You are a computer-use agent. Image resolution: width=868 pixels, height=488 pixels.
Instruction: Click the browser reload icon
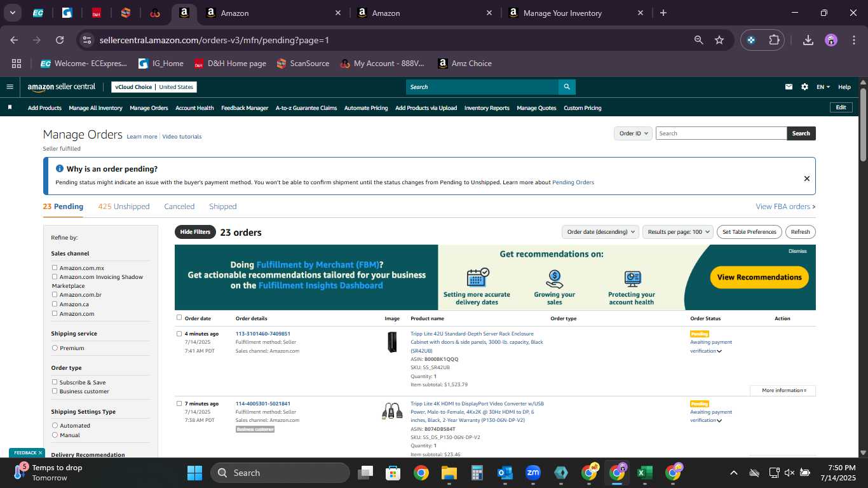click(60, 40)
